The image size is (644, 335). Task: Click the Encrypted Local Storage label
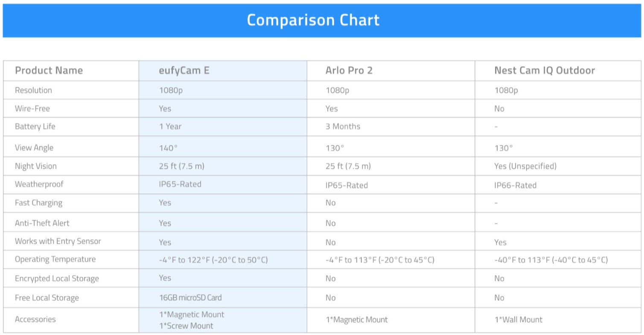[57, 278]
